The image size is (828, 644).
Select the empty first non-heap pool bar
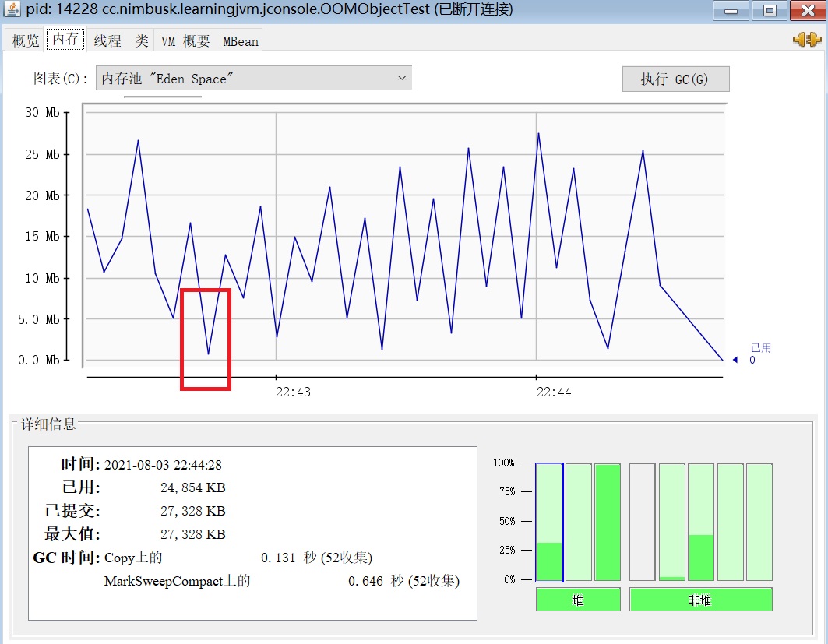(x=643, y=522)
